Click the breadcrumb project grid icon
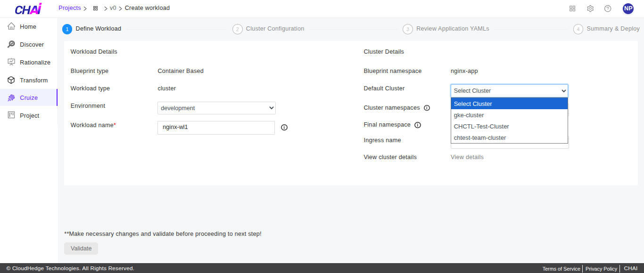This screenshot has width=644, height=273. 96,8
